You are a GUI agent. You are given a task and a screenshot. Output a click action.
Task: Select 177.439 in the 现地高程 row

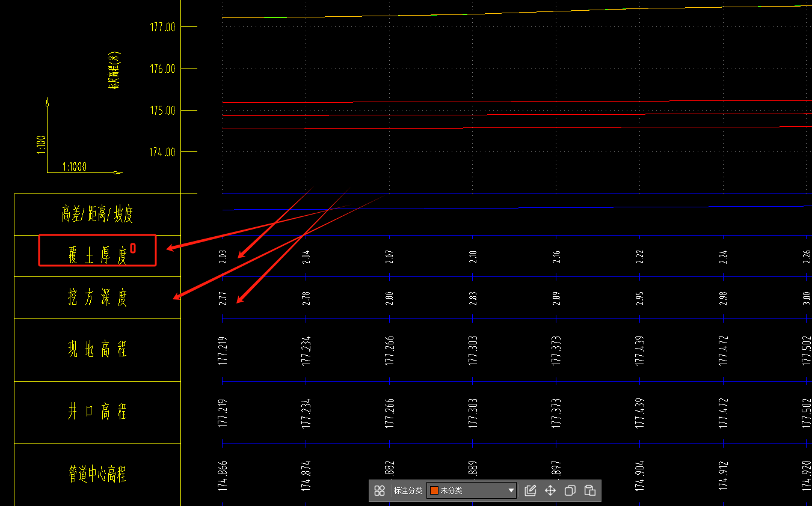(640, 350)
